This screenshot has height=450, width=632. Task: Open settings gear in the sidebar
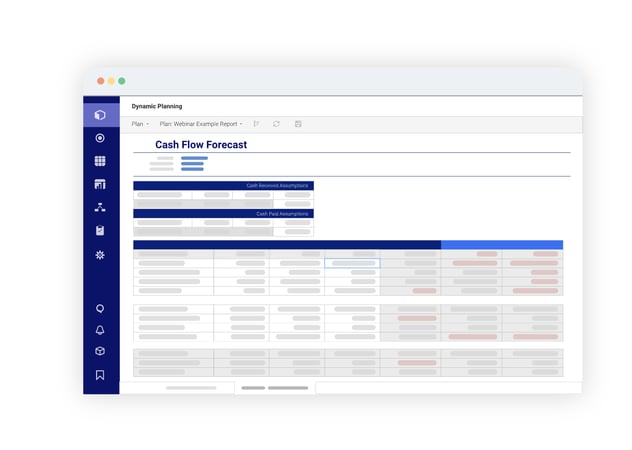tap(100, 255)
